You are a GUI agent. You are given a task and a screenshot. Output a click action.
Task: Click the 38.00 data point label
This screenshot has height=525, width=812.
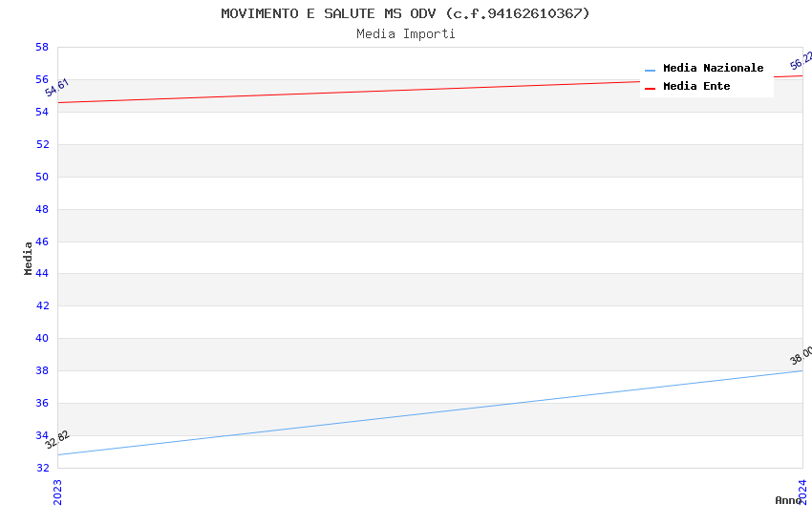(x=801, y=356)
